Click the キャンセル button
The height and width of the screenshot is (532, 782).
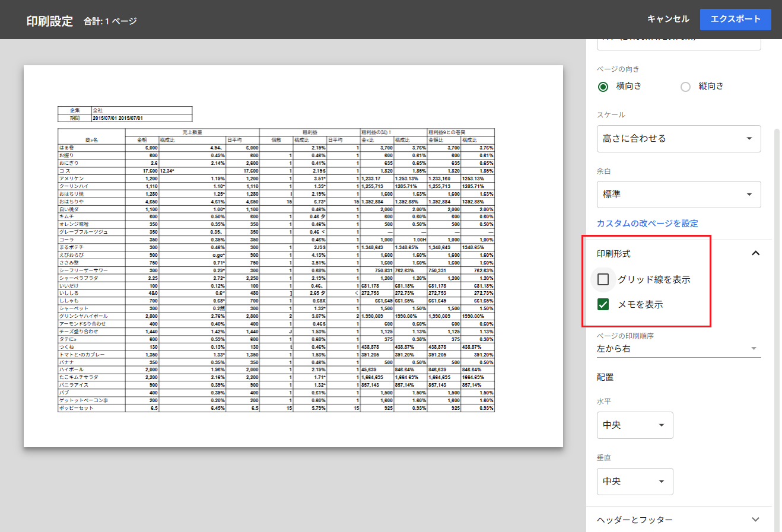(x=668, y=19)
